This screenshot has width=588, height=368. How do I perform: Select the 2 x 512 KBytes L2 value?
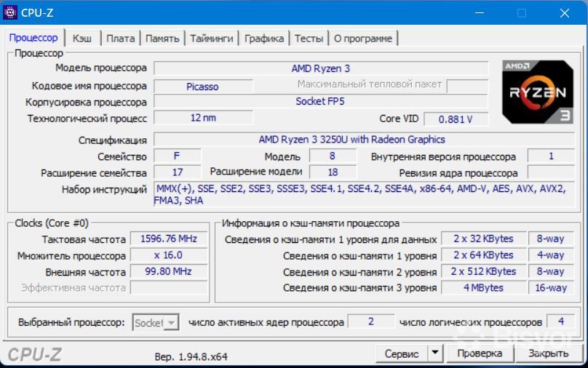click(483, 271)
